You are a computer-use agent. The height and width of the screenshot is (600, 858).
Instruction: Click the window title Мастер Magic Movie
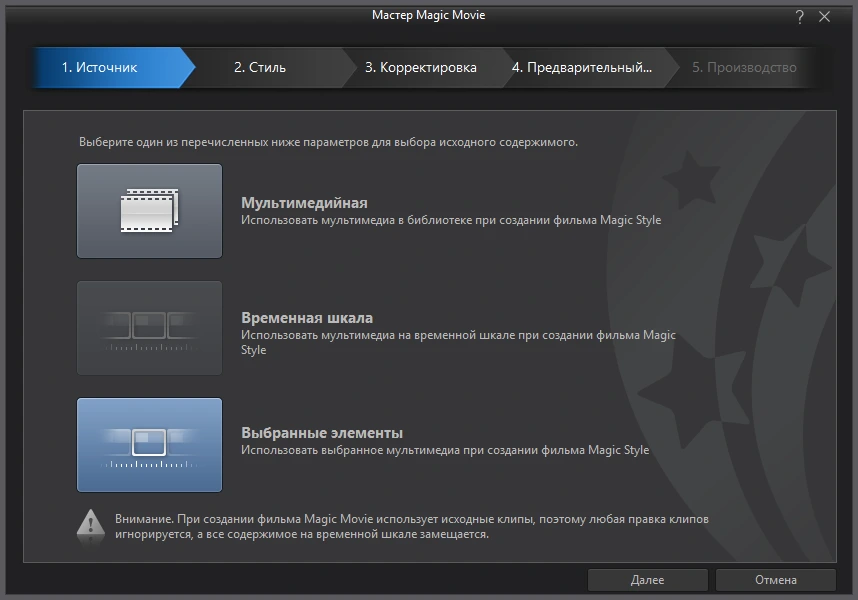[x=428, y=15]
